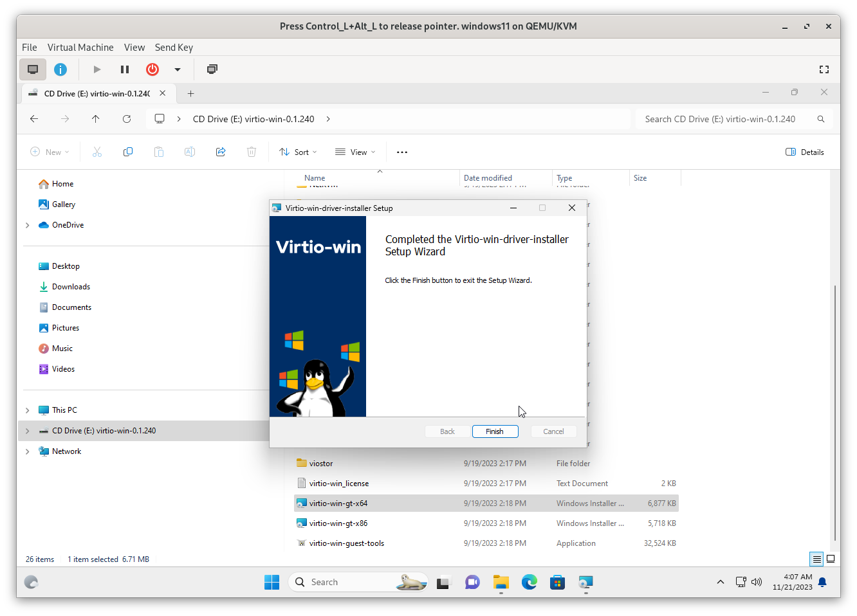
Task: Open Home in the navigation pane
Action: 62,184
